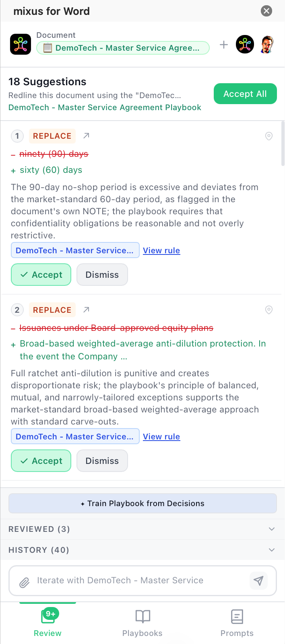Accept the sixty (60) days replacement
The image size is (285, 644).
pos(41,275)
